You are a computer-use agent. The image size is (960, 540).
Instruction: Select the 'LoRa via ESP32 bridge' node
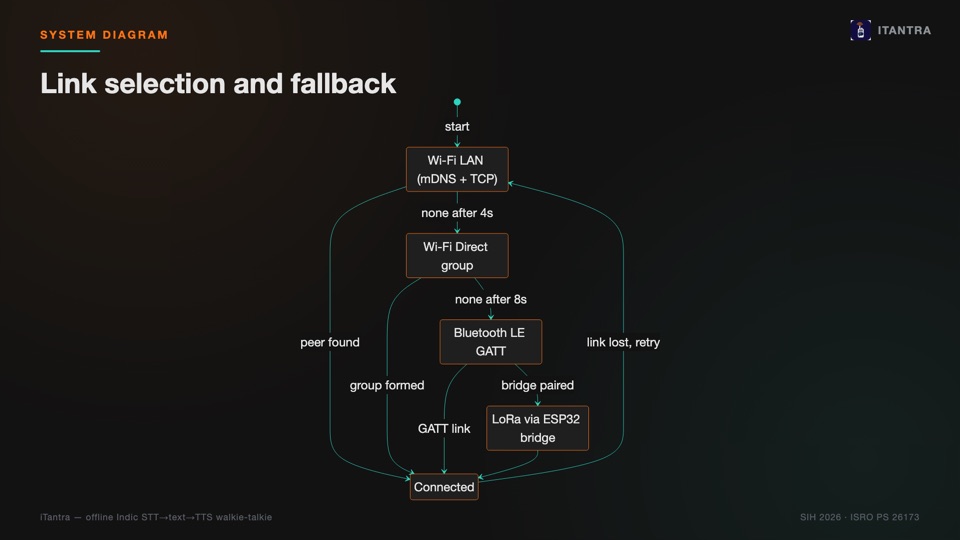[538, 428]
